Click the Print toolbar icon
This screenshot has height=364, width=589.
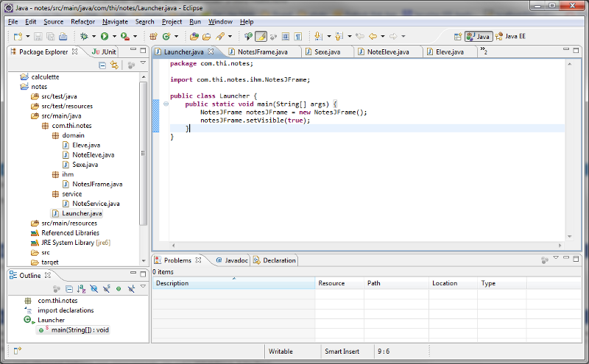pyautogui.click(x=63, y=36)
